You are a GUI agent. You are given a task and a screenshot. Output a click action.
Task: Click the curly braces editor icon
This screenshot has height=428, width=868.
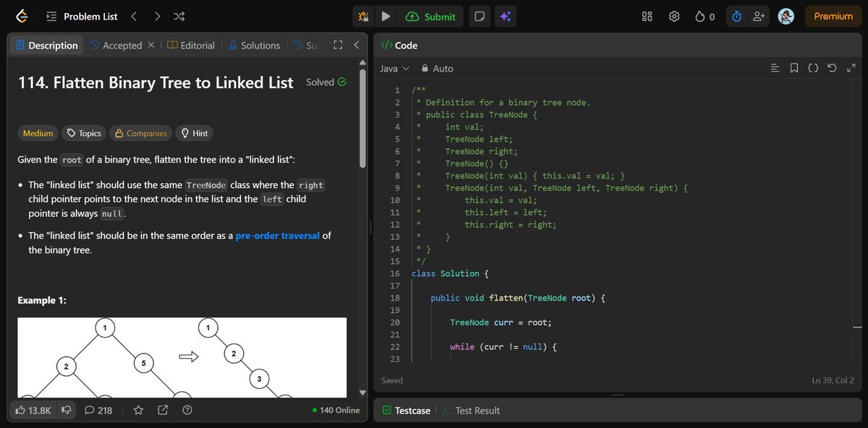tap(813, 68)
